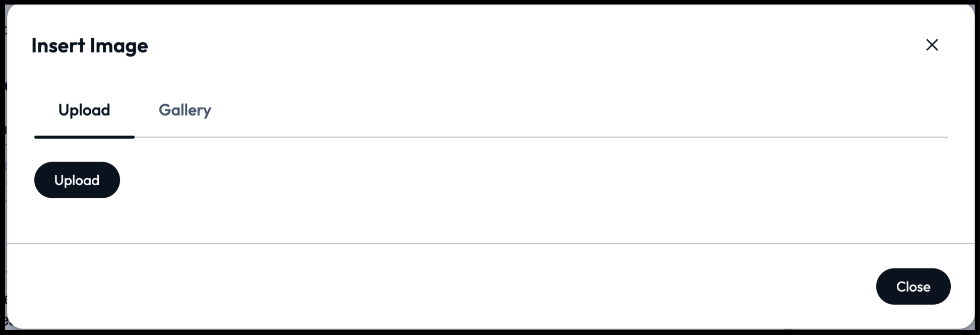Switch to the Gallery tab
This screenshot has height=335, width=980.
[185, 110]
